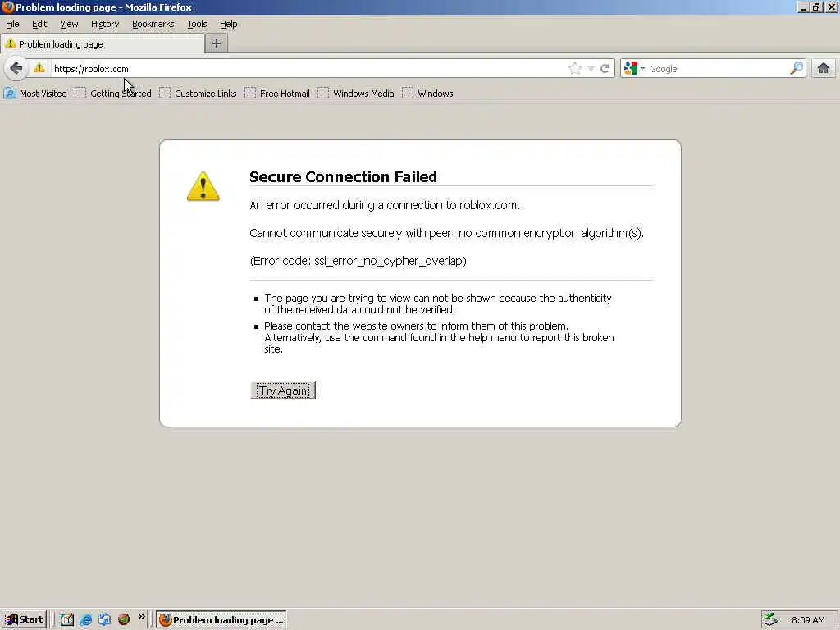Image resolution: width=840 pixels, height=630 pixels.
Task: Open the History menu
Action: click(104, 24)
